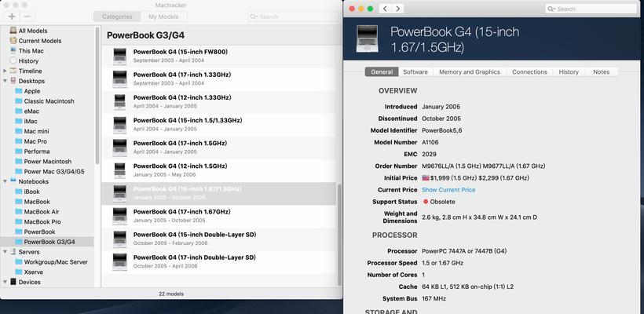Viewport: 644px width, 314px height.
Task: Click the Show Current Price link
Action: click(x=448, y=190)
